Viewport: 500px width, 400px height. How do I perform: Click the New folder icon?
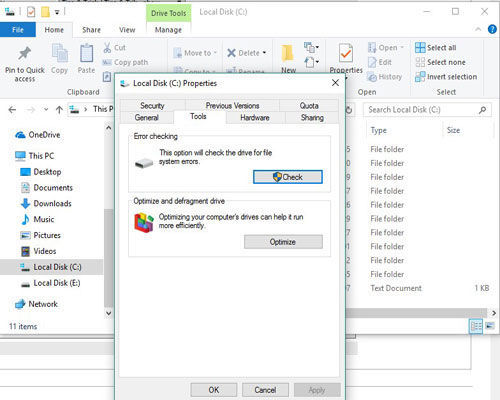(287, 53)
